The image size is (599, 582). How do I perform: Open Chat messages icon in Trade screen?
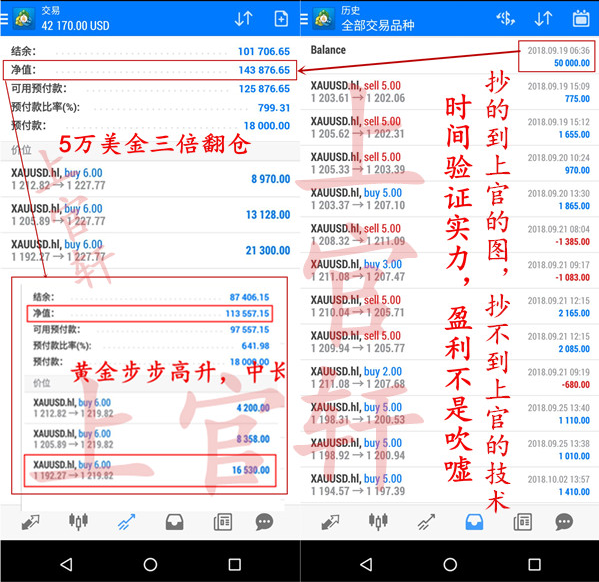pos(264,522)
